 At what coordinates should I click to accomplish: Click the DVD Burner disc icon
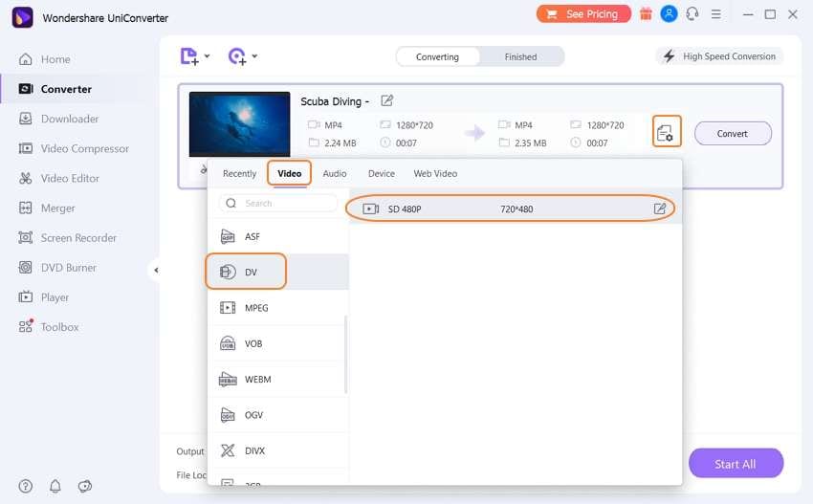point(26,268)
